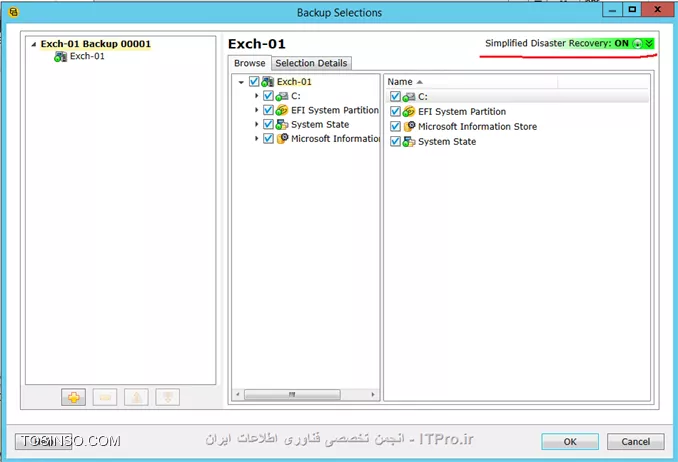This screenshot has height=462, width=678.
Task: Click the Exch-01 server icon in left panel
Action: [x=61, y=57]
